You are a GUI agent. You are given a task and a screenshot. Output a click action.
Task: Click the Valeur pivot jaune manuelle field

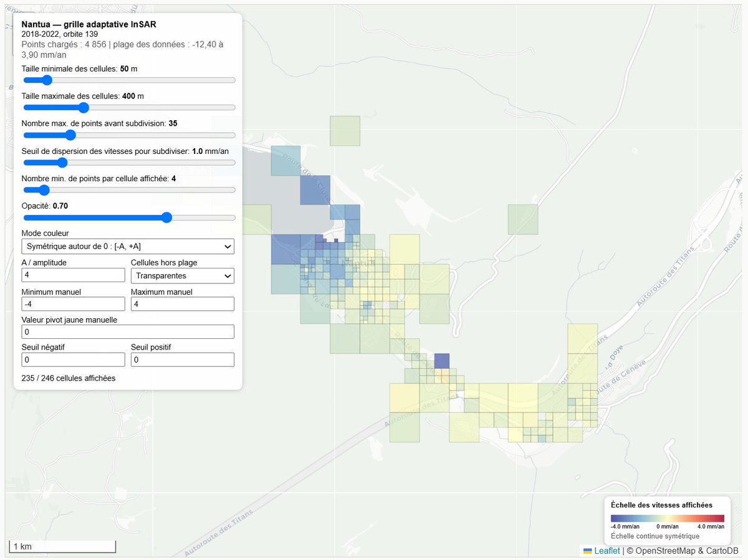(128, 332)
